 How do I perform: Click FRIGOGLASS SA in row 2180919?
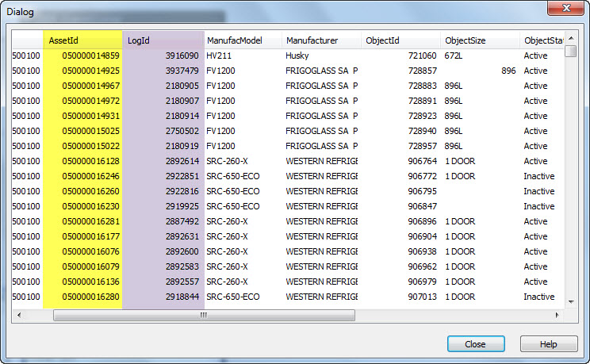(x=317, y=146)
